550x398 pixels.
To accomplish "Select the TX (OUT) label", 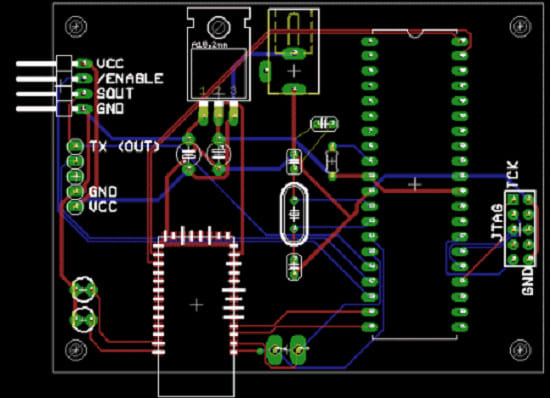I will 125,146.
